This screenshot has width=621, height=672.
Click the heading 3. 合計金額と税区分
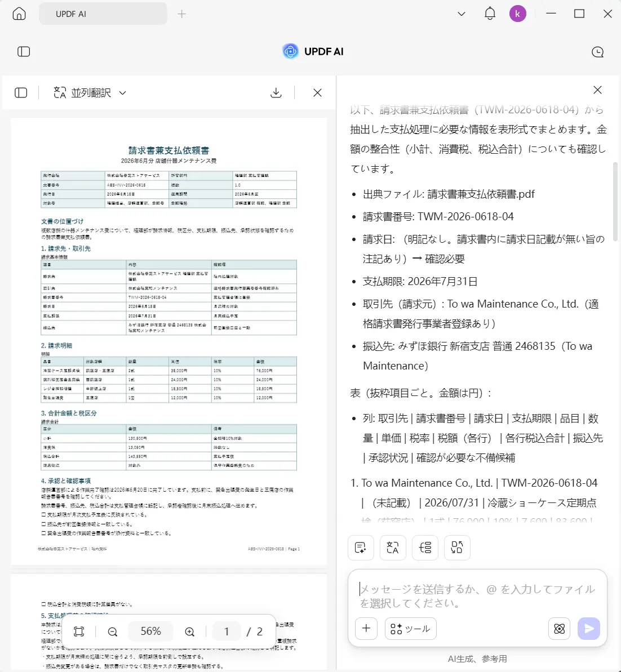coord(69,413)
